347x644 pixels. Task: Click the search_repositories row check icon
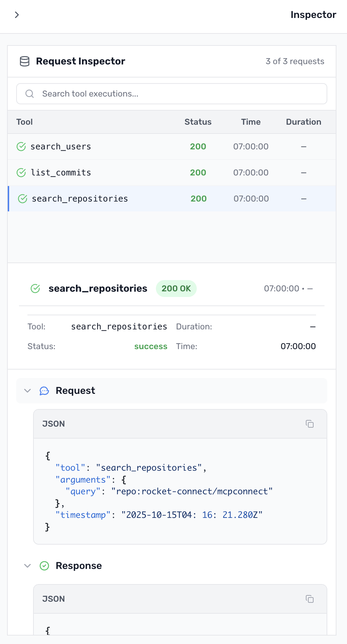tap(23, 199)
